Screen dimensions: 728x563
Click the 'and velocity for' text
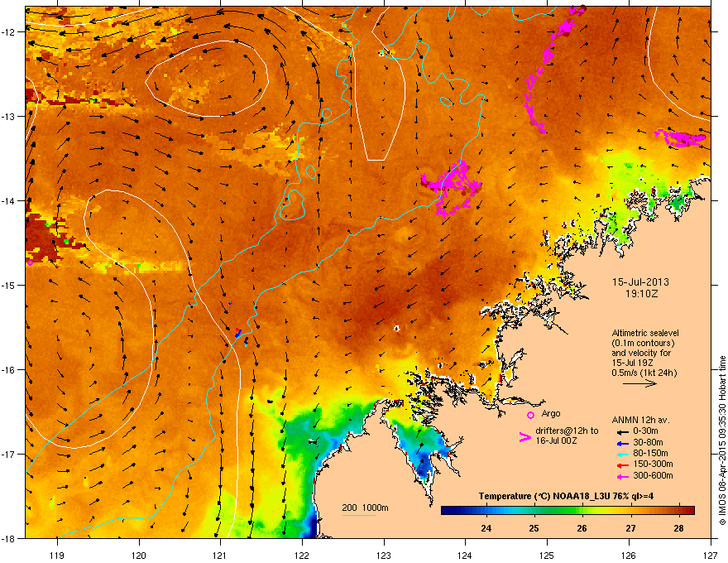coord(641,353)
